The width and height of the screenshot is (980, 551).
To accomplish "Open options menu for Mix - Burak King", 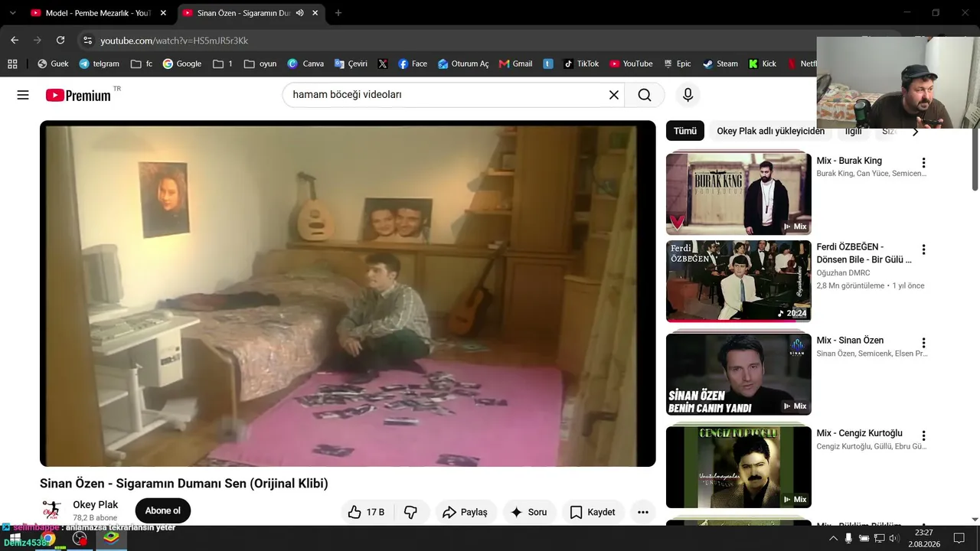I will pyautogui.click(x=923, y=163).
